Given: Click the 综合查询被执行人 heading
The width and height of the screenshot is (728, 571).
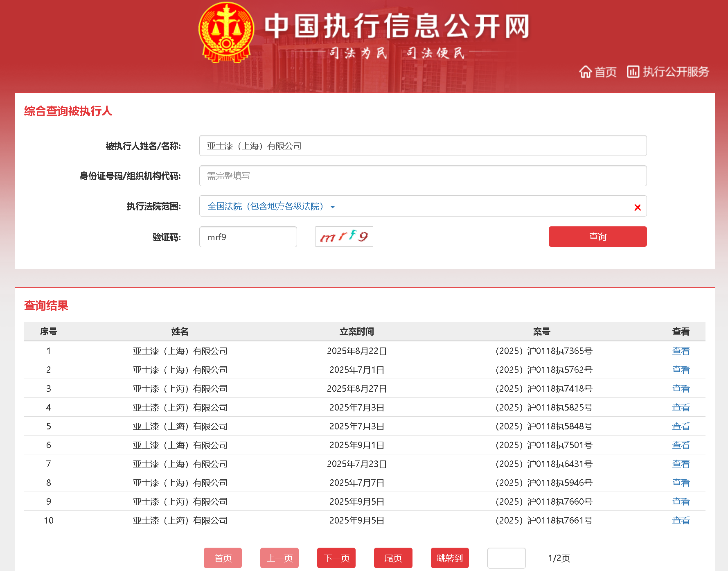Looking at the screenshot, I should (68, 111).
